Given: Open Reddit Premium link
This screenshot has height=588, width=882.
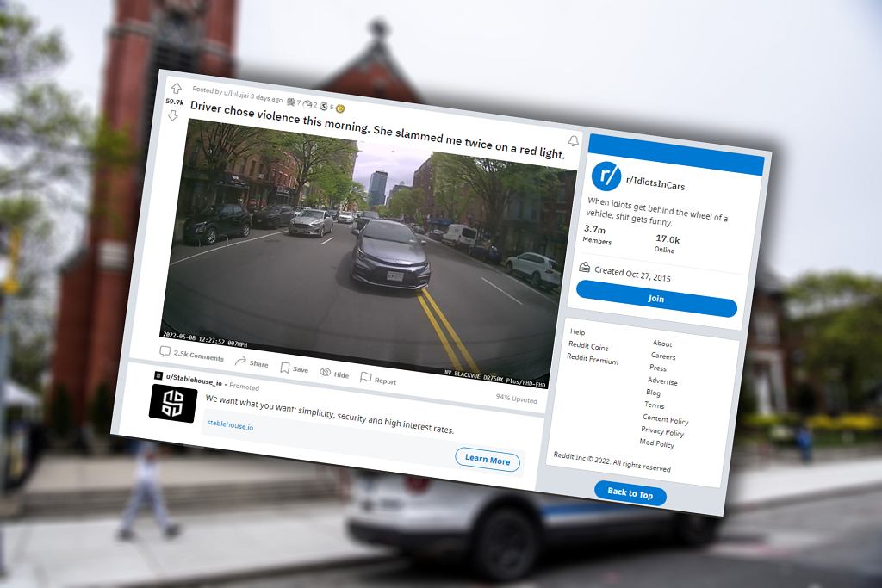Looking at the screenshot, I should coord(593,359).
